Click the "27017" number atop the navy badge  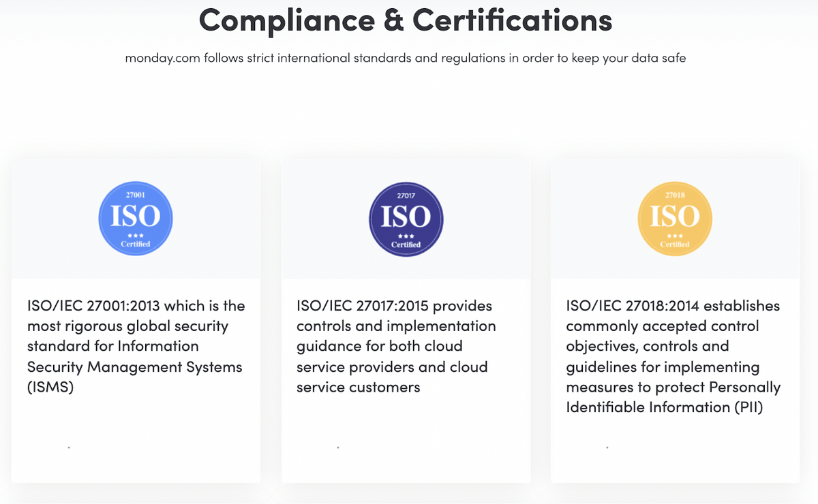406,195
